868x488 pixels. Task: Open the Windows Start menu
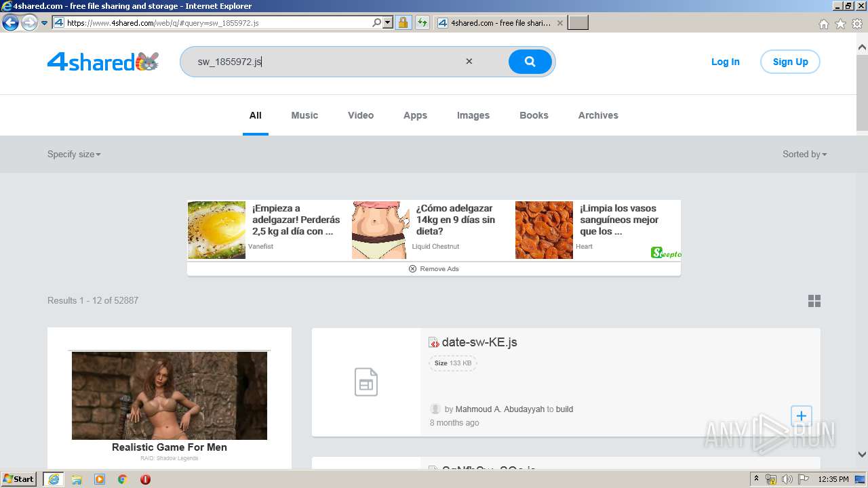pos(19,479)
